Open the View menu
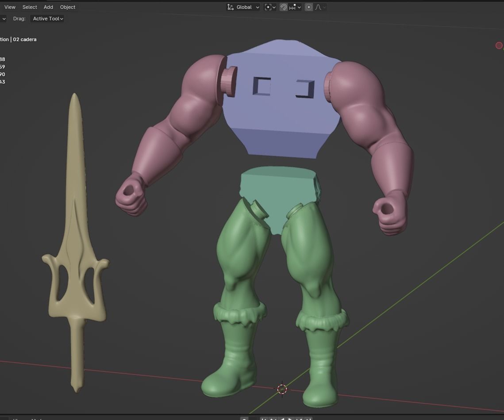 click(x=10, y=7)
